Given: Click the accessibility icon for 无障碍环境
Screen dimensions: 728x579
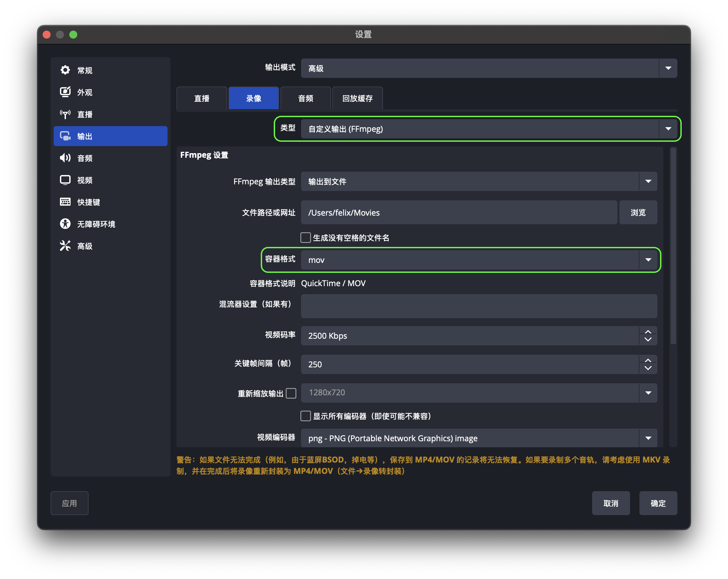Looking at the screenshot, I should (65, 224).
